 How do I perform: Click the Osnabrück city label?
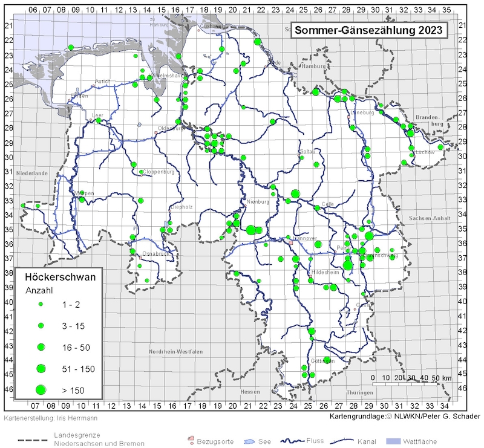pyautogui.click(x=153, y=254)
